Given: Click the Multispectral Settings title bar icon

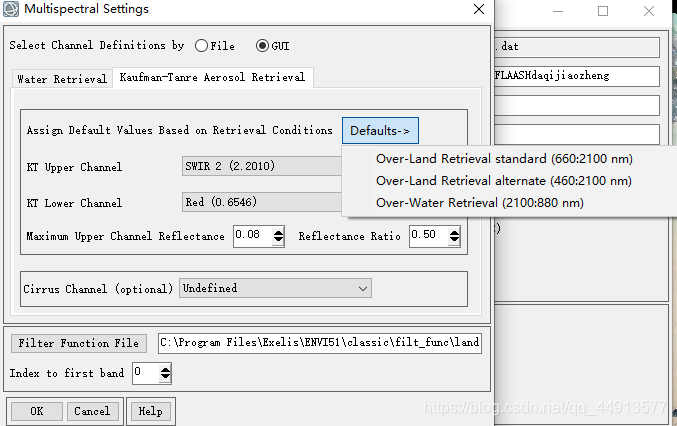Looking at the screenshot, I should pyautogui.click(x=11, y=9).
